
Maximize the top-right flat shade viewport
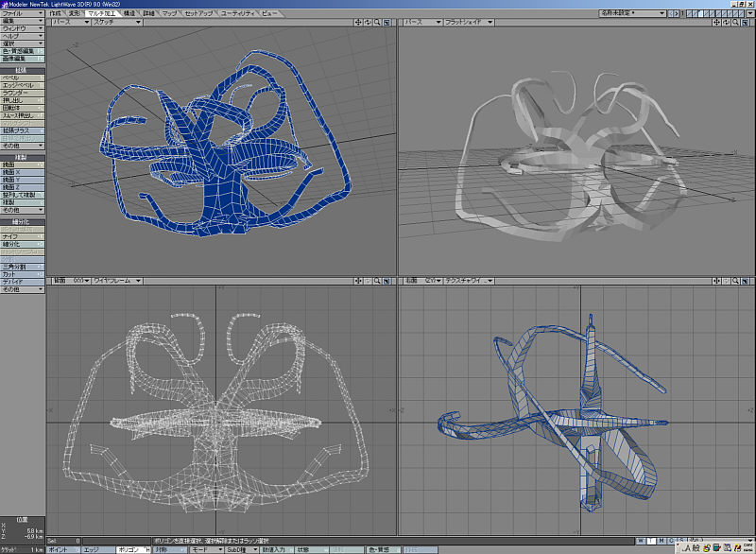click(747, 22)
